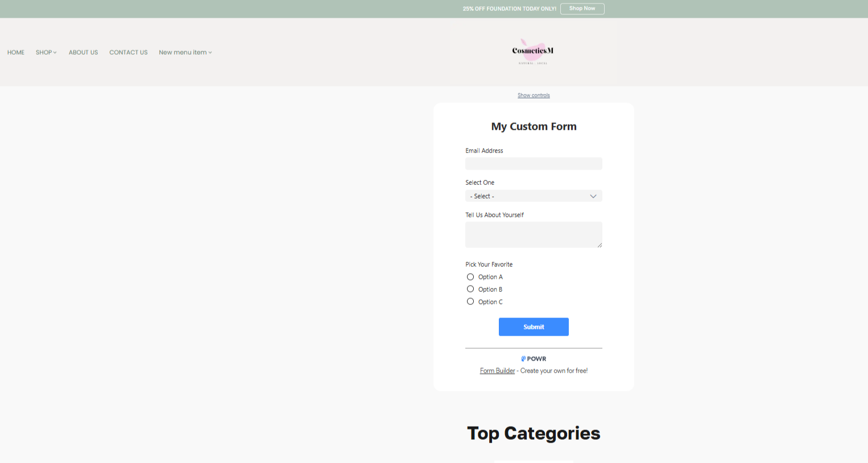Submit the custom form

click(534, 327)
